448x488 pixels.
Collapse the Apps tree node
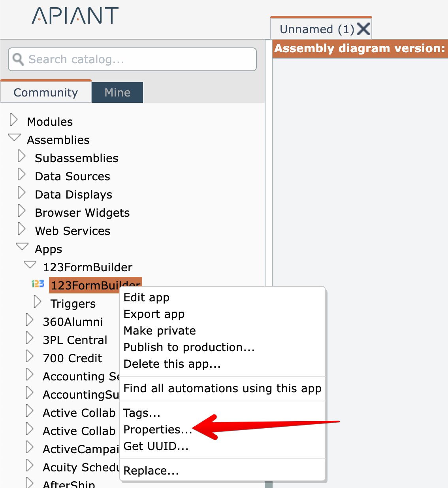(22, 247)
